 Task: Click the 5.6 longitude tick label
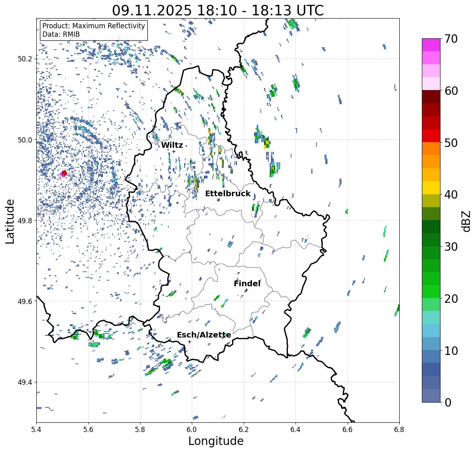(88, 430)
